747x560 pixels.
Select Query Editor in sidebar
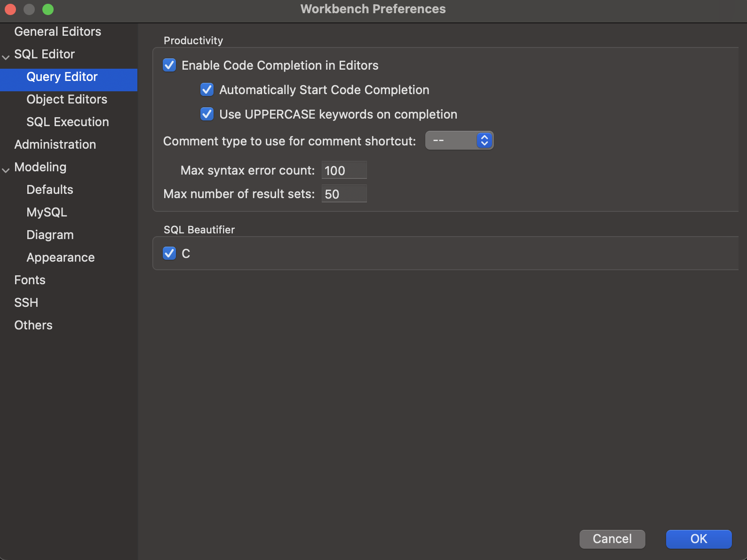pos(69,80)
